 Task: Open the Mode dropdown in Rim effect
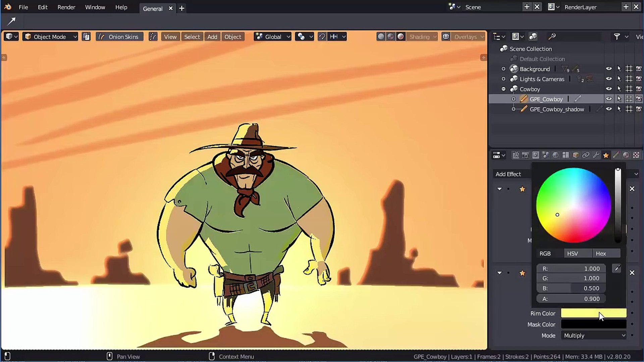coord(594,336)
